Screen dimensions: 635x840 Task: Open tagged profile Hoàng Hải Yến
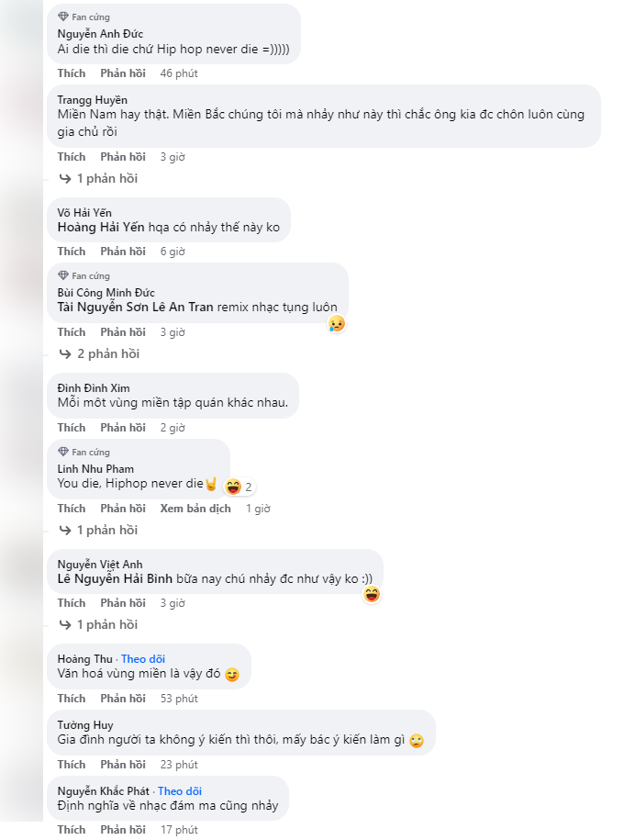[98, 228]
